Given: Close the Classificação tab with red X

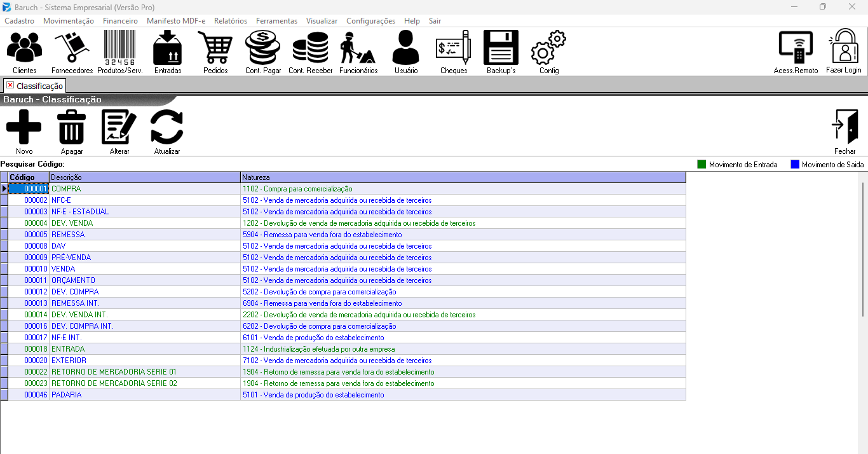Looking at the screenshot, I should pyautogui.click(x=10, y=85).
